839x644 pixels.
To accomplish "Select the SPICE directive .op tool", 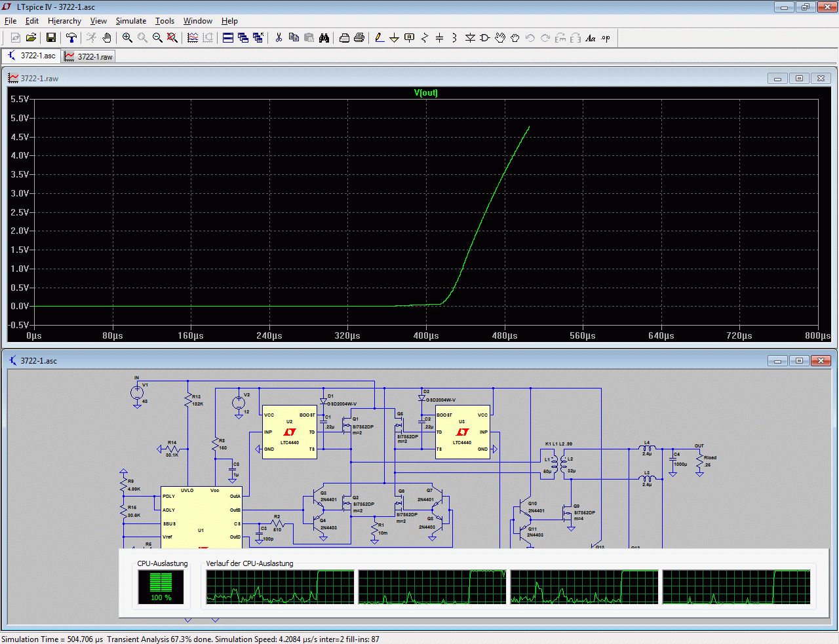I will (x=606, y=38).
